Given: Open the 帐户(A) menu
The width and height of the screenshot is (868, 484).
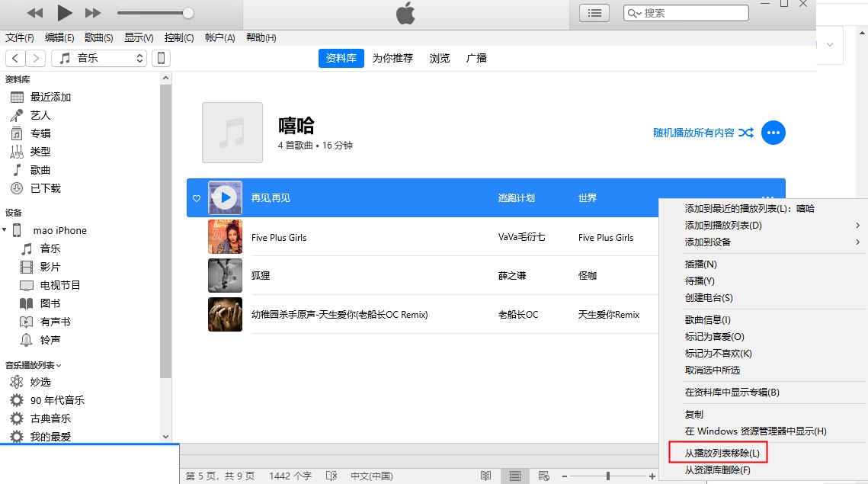Looking at the screenshot, I should (219, 37).
